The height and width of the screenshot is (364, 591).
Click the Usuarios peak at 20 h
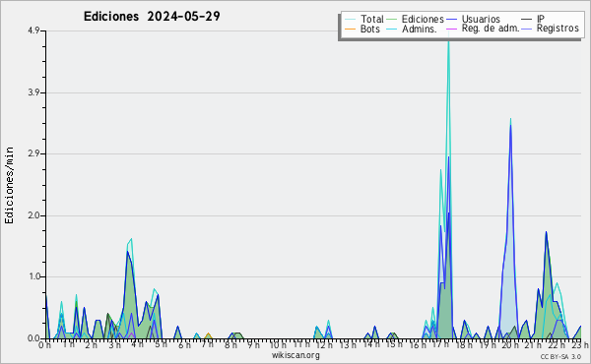(510, 126)
